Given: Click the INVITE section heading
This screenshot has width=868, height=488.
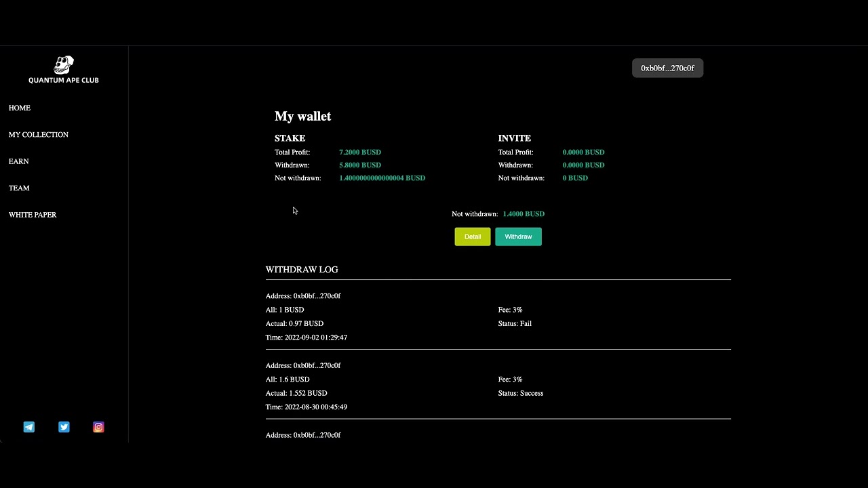Looking at the screenshot, I should tap(515, 138).
